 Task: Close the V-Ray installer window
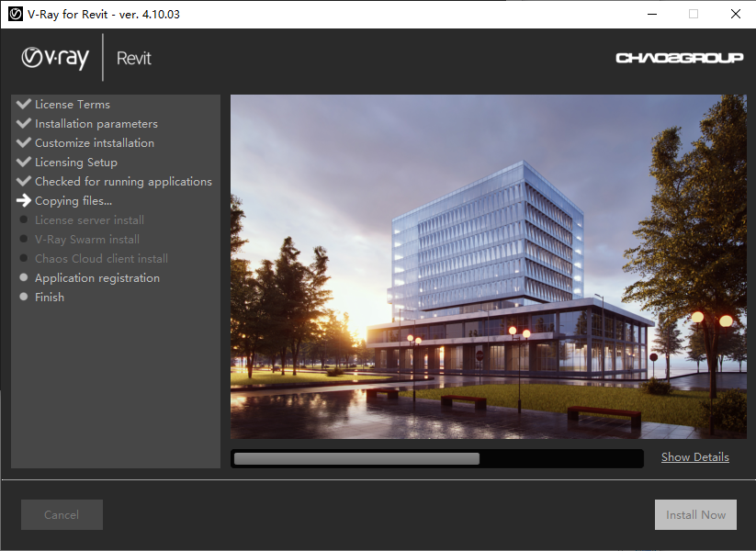[735, 14]
